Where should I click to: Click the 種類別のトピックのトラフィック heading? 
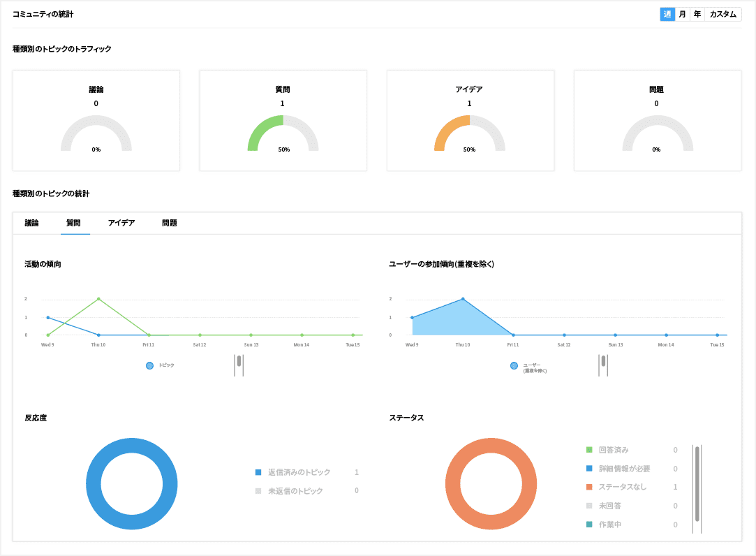click(61, 49)
